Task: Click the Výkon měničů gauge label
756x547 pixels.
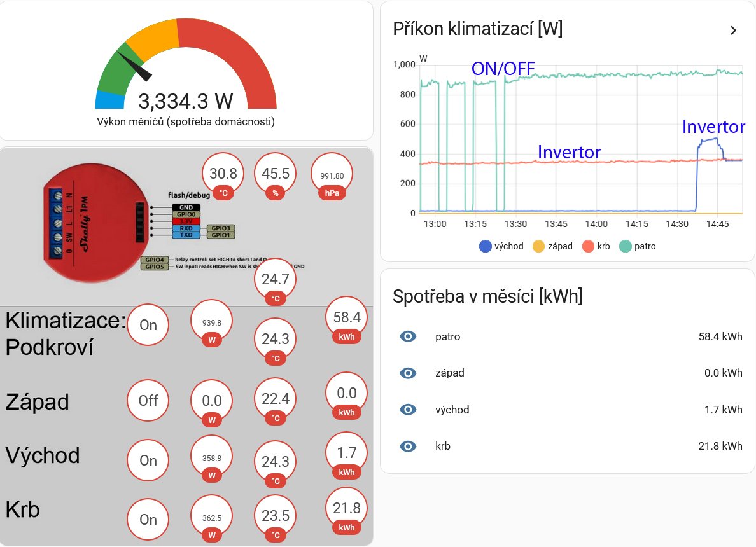Action: point(186,121)
